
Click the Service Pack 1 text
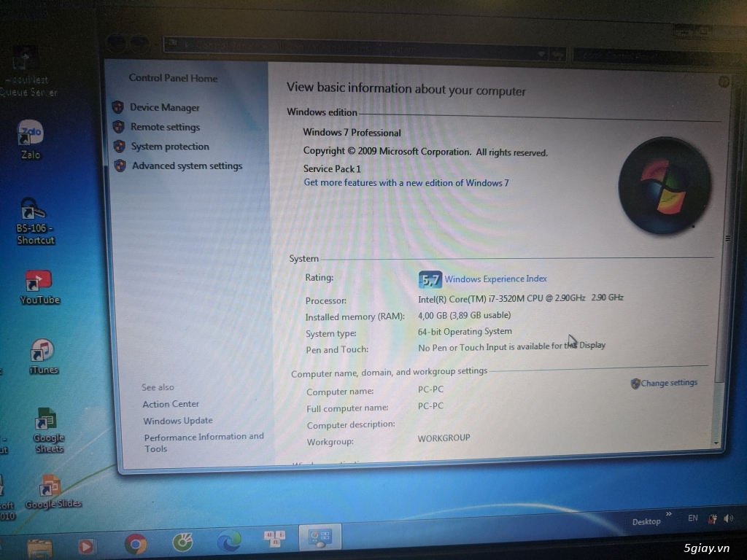(x=332, y=169)
